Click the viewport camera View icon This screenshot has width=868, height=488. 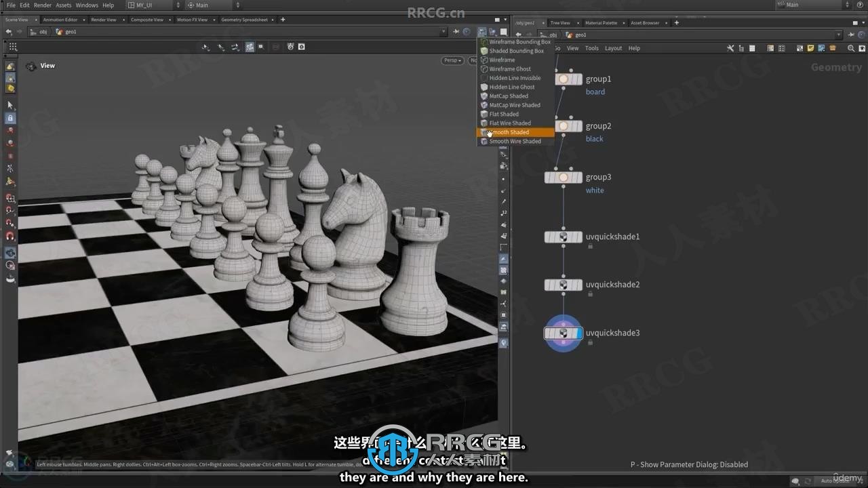point(31,66)
